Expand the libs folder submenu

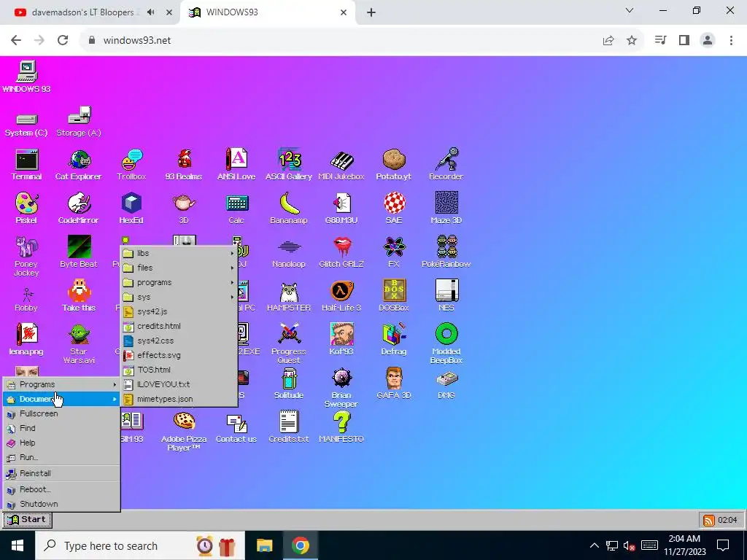[x=179, y=253]
